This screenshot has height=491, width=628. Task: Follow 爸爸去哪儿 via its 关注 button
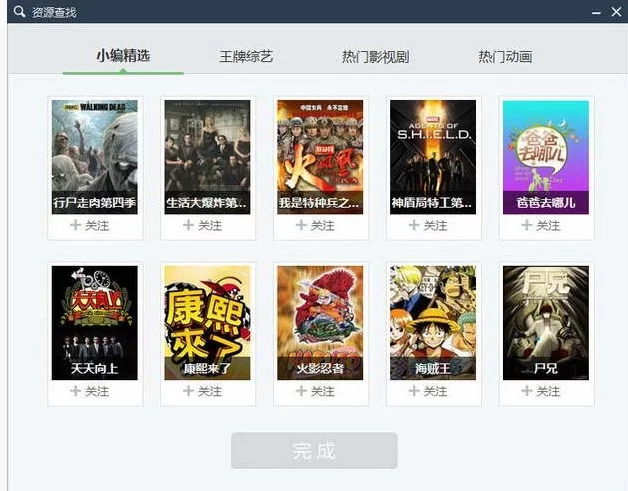(541, 225)
